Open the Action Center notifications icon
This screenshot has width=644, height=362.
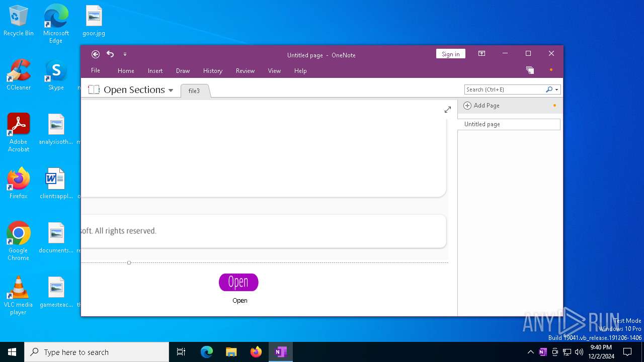[x=627, y=352]
